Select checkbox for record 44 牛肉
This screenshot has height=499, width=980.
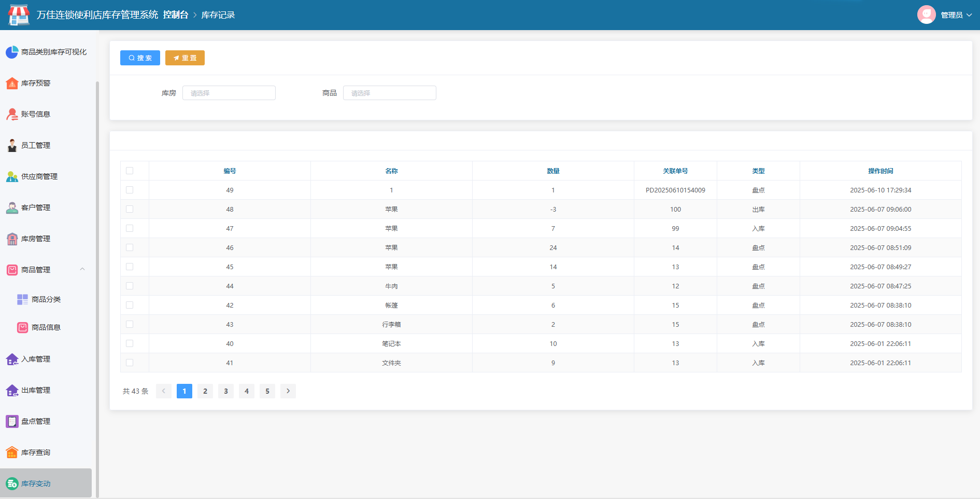(130, 286)
